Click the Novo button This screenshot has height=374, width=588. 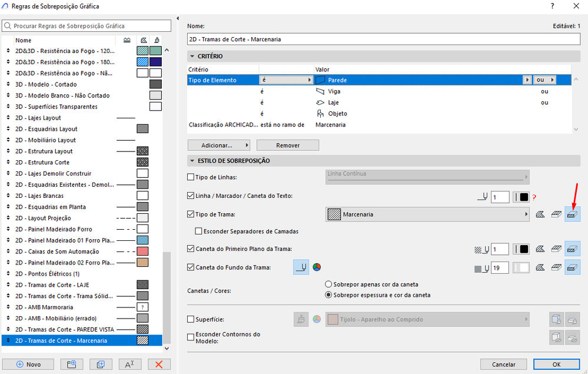[x=28, y=364]
